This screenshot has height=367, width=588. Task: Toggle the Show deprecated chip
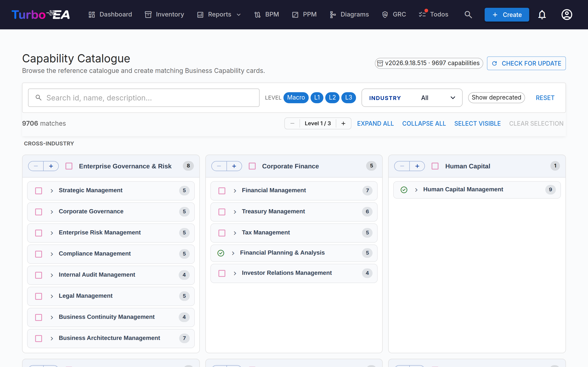[496, 97]
